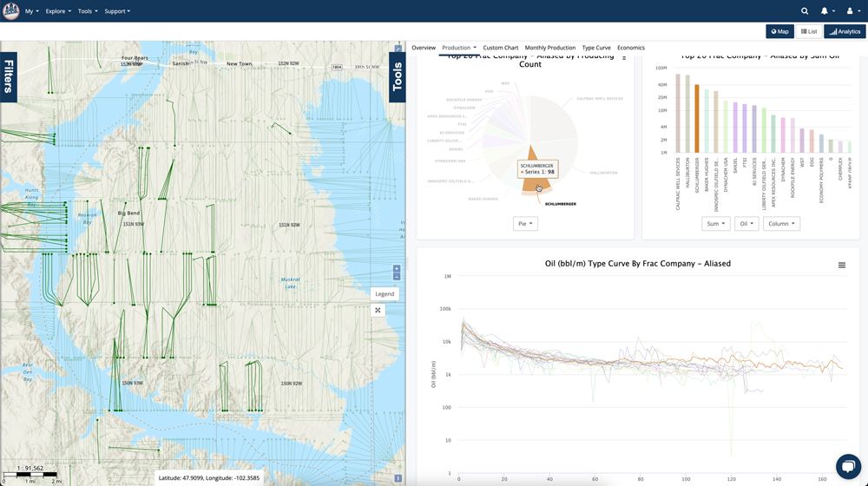Switch to the Custom Chart tab
The width and height of the screenshot is (868, 486).
tap(501, 48)
